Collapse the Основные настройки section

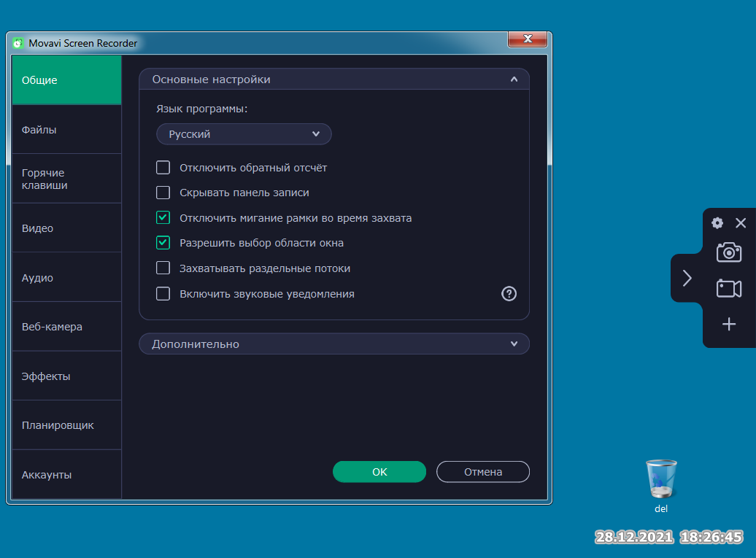click(x=334, y=79)
